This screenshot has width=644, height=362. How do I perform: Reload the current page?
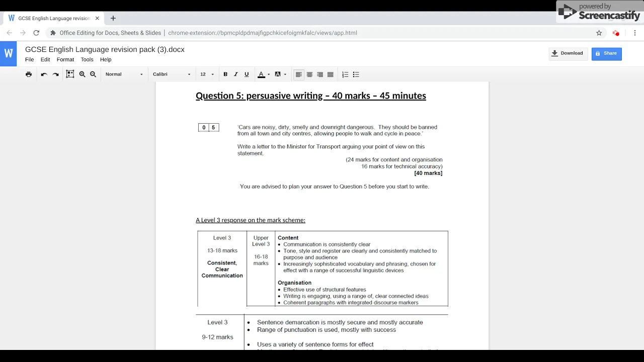coord(36,33)
